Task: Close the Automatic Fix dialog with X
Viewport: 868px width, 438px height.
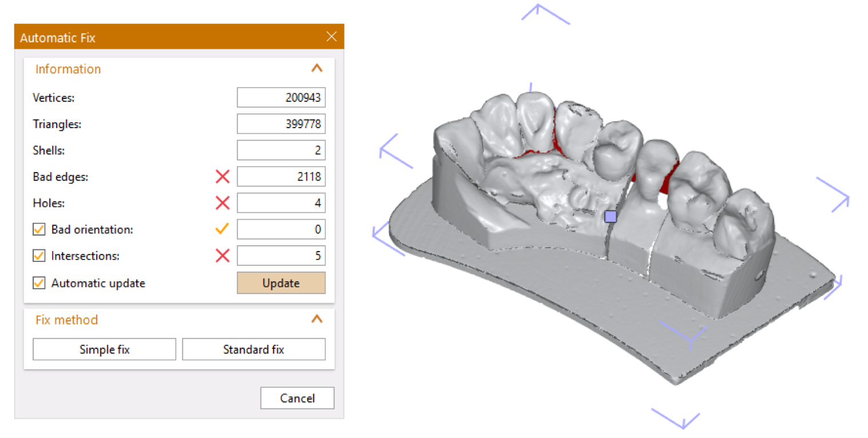Action: coord(331,37)
